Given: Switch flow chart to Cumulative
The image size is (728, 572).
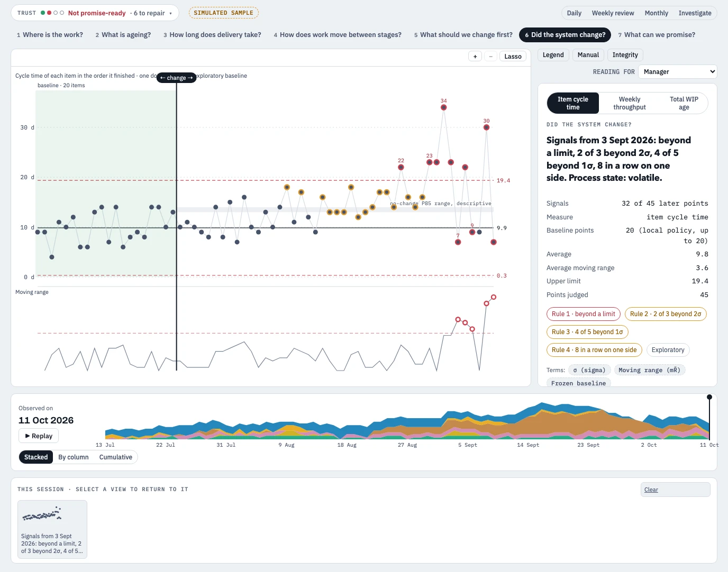Looking at the screenshot, I should point(116,457).
